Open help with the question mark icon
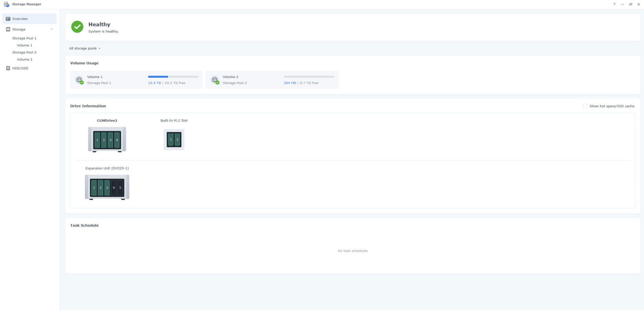This screenshot has width=644, height=310. [x=614, y=4]
